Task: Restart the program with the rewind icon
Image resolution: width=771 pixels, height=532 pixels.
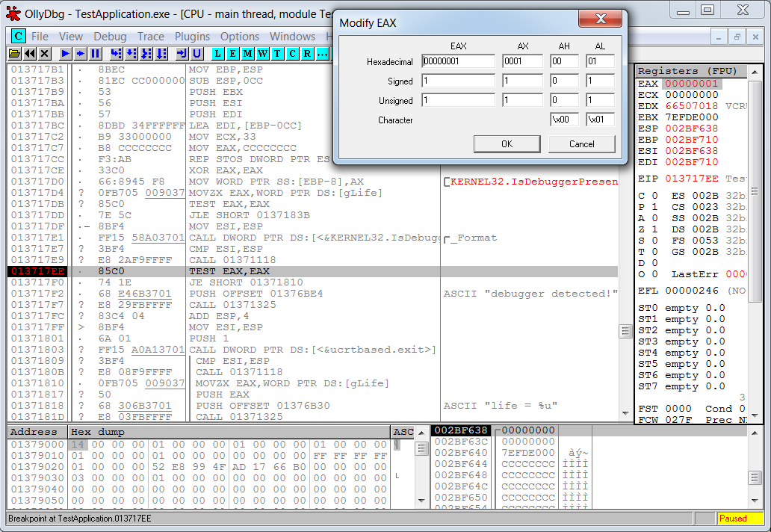Action: pyautogui.click(x=30, y=54)
